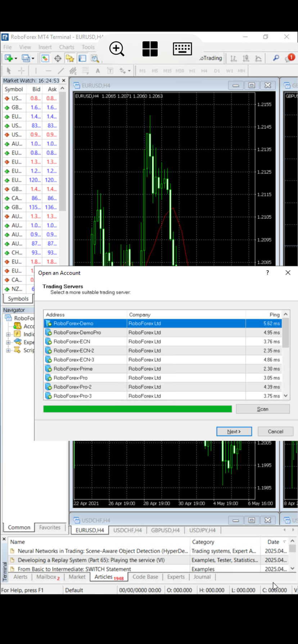Select the text 'A' drawing tool

tap(98, 71)
